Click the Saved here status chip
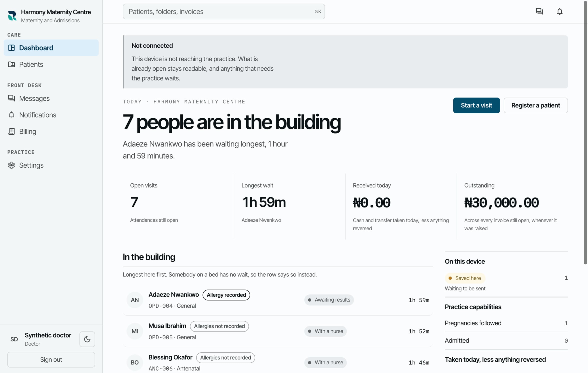588x373 pixels. 465,278
